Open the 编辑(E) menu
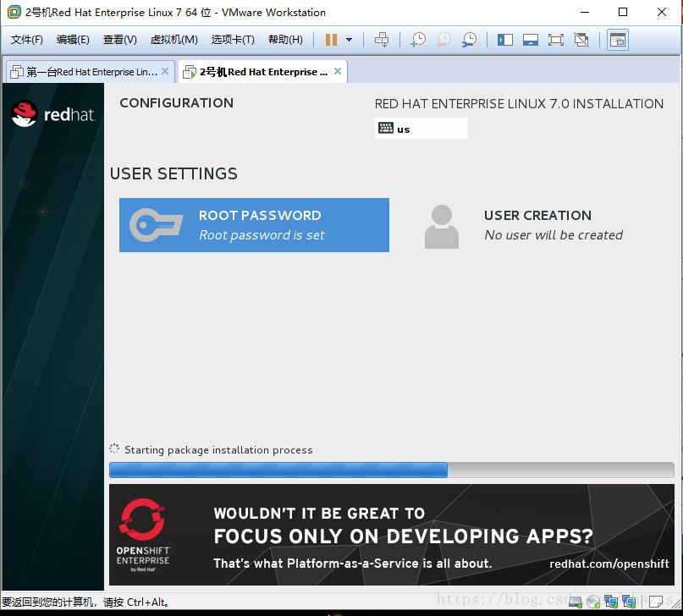This screenshot has width=683, height=616. click(x=73, y=40)
